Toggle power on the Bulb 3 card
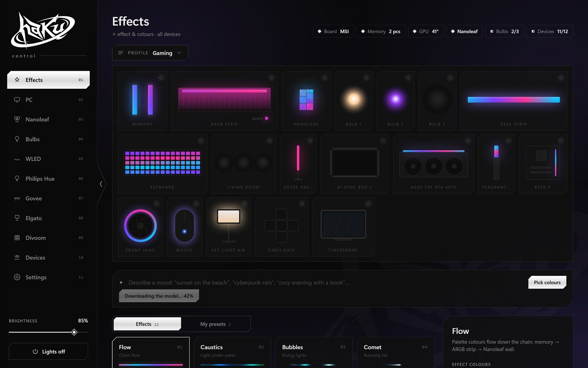Viewport: 588px width, 368px height. 450,78
